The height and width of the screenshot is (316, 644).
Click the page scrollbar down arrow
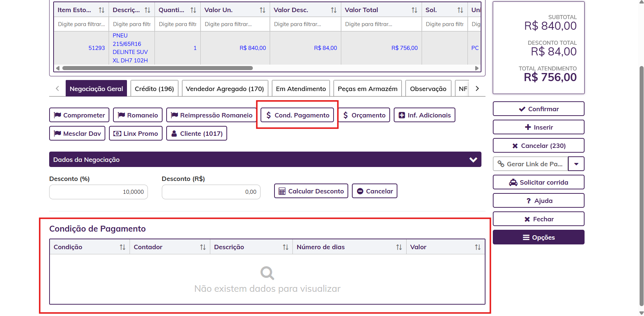coord(641,313)
